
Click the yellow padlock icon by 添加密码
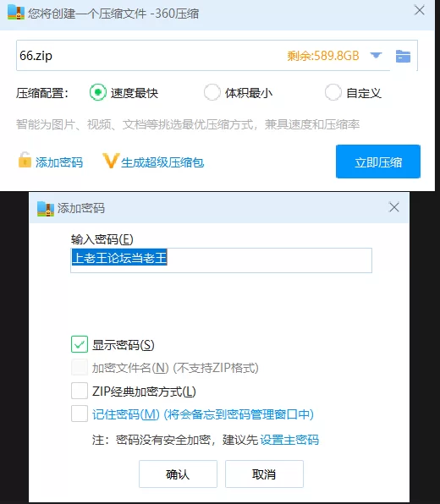[x=25, y=160]
